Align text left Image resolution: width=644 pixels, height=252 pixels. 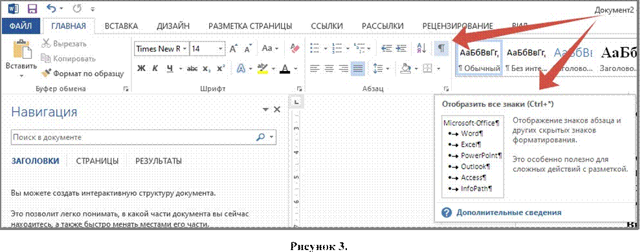tap(315, 68)
